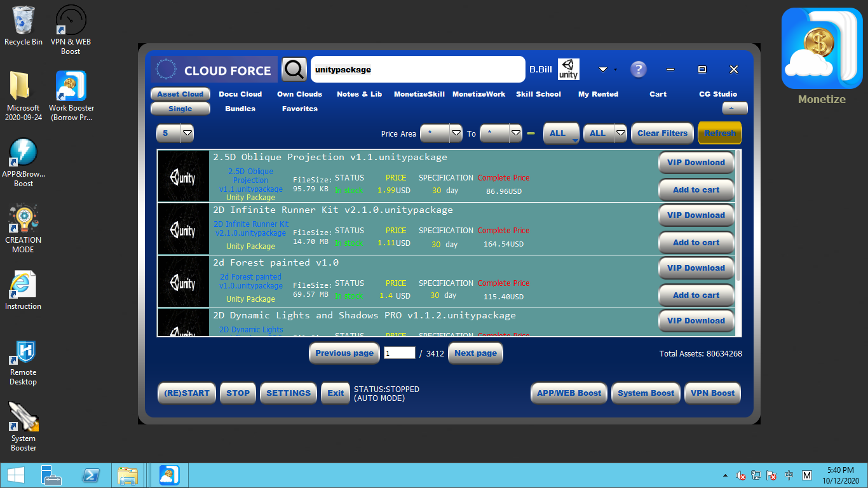Open the Monetize desktop widget icon
This screenshot has height=488, width=868.
coord(822,49)
